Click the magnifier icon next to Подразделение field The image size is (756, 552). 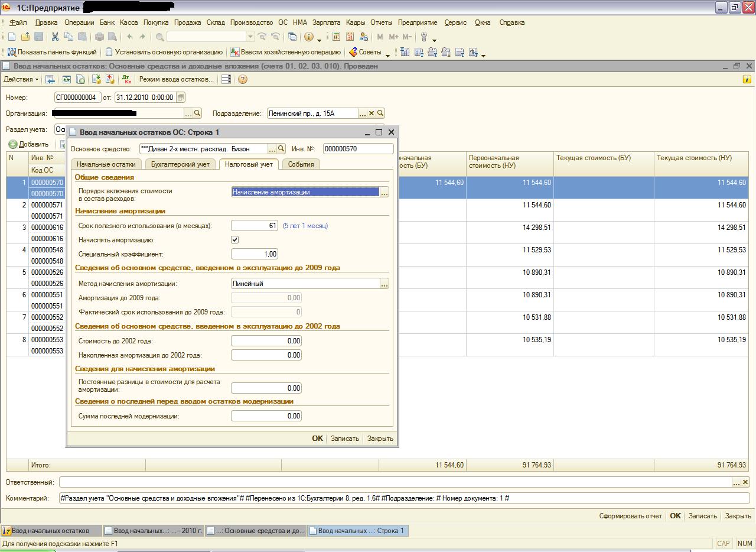(x=380, y=113)
